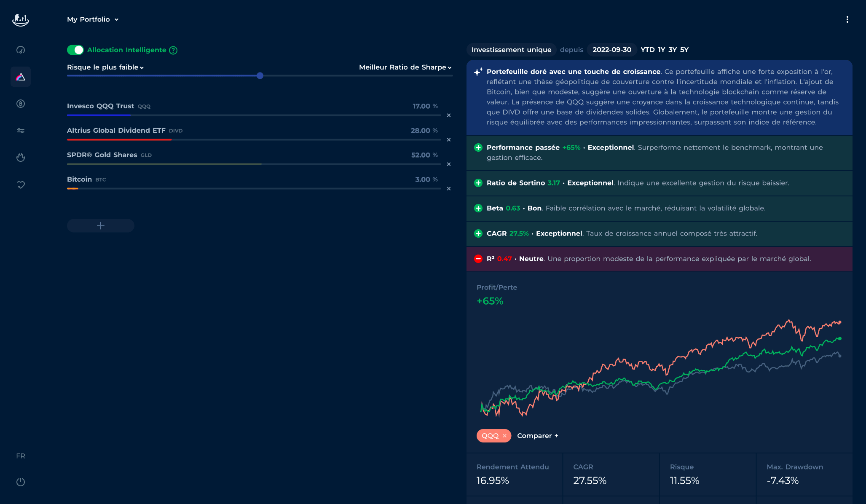
Task: Click the help question mark near Allocation Intelligente
Action: [x=173, y=50]
